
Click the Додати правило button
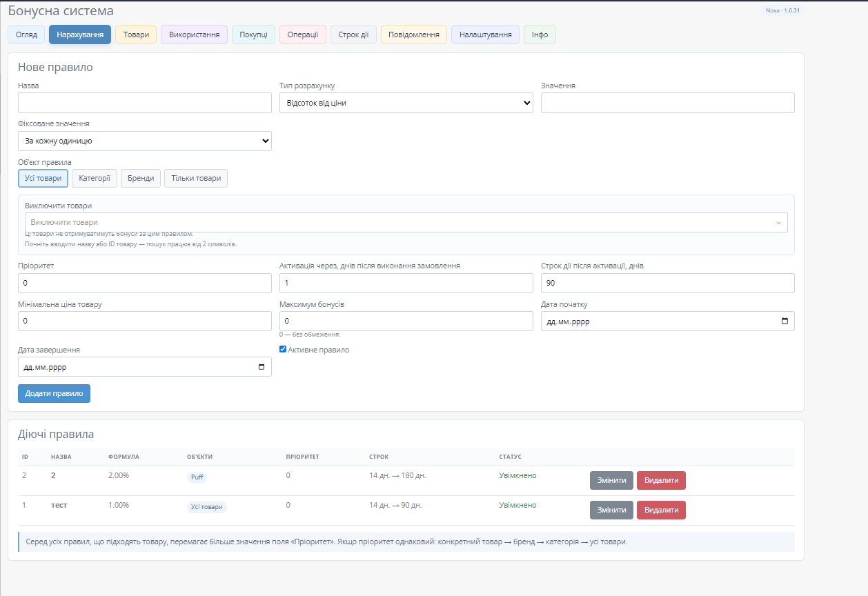54,393
